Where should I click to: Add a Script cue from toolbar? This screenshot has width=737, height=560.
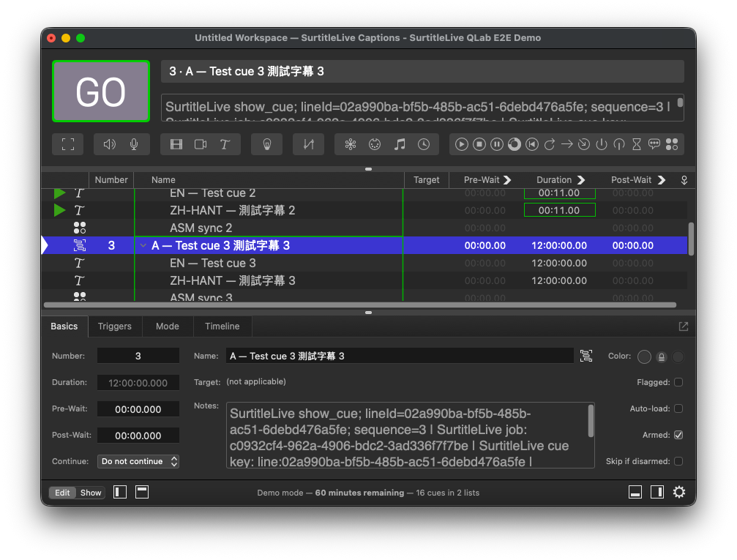click(x=672, y=144)
